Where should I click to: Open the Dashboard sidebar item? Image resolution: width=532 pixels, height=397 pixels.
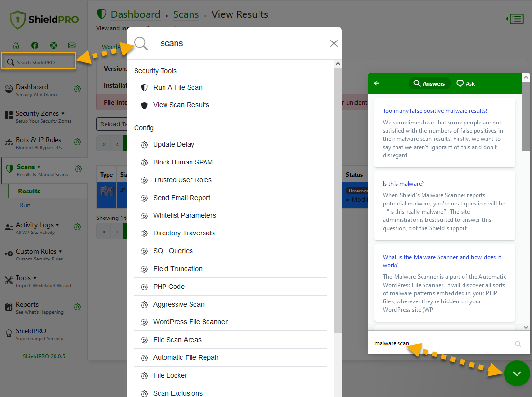[32, 90]
